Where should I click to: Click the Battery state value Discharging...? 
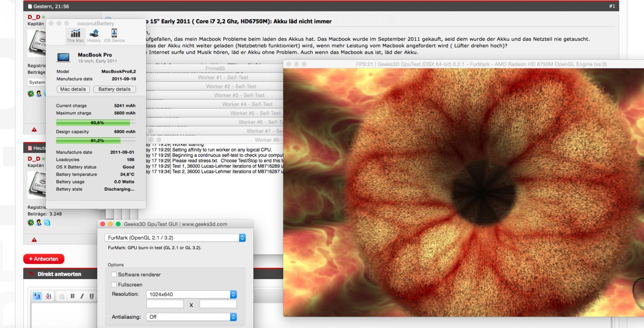pos(119,189)
